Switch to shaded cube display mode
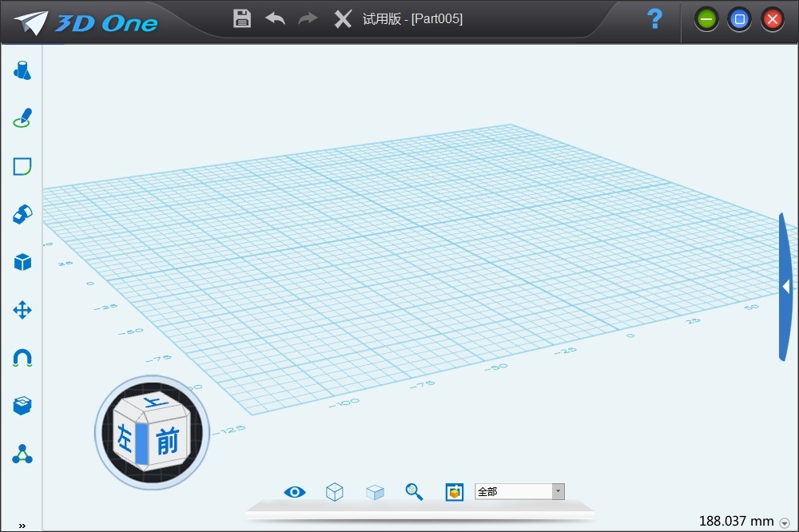The width and height of the screenshot is (799, 532). pyautogui.click(x=375, y=492)
